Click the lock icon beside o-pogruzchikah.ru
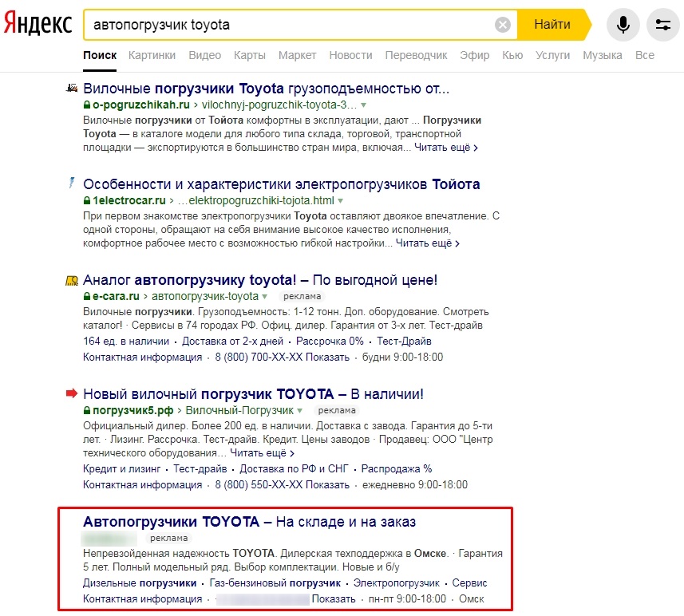Image resolution: width=684 pixels, height=616 pixels. click(87, 105)
